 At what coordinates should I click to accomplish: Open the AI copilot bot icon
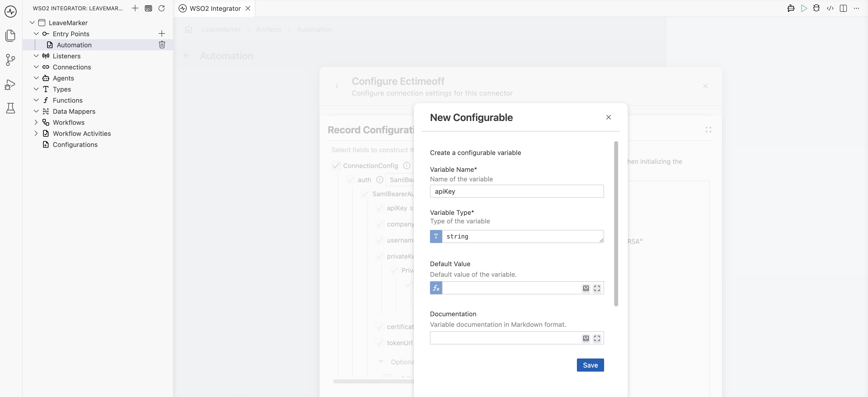tap(791, 8)
